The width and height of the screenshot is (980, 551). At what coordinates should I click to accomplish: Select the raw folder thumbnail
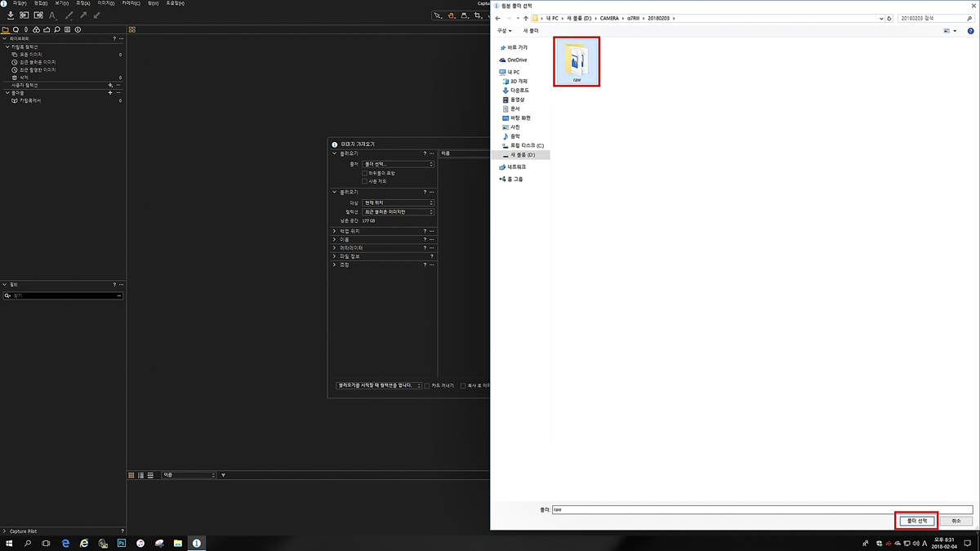pyautogui.click(x=577, y=61)
